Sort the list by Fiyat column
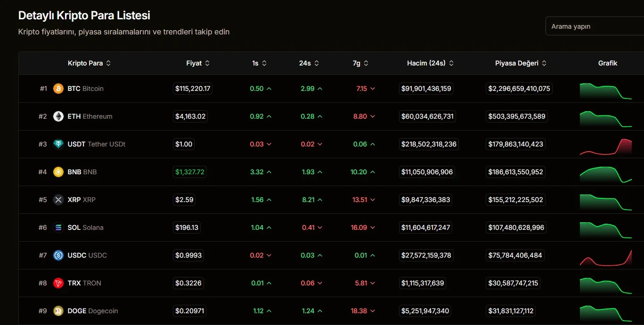Image resolution: width=644 pixels, height=325 pixels. click(198, 63)
